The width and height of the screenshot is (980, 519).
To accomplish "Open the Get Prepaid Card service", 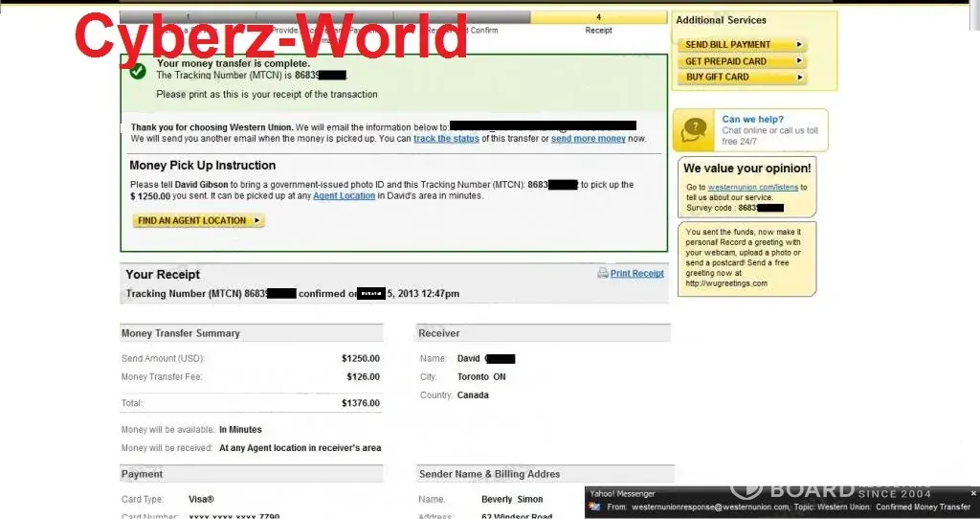I will tap(742, 61).
